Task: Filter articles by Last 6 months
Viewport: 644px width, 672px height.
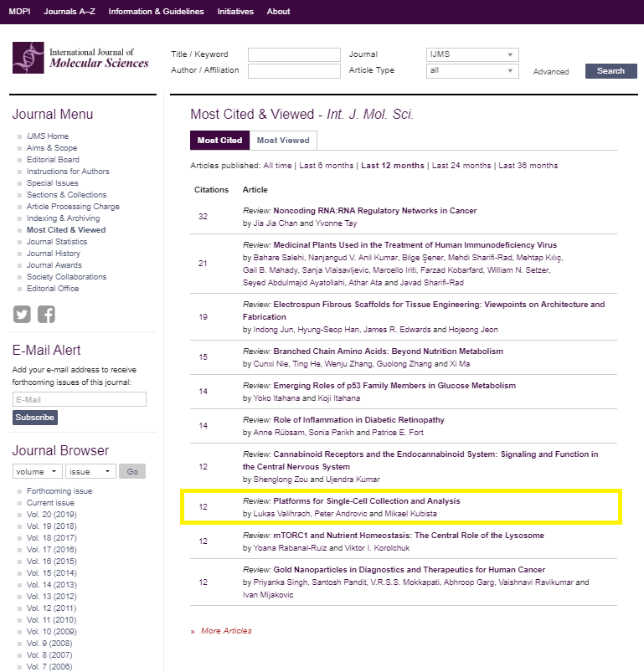Action: coord(327,166)
